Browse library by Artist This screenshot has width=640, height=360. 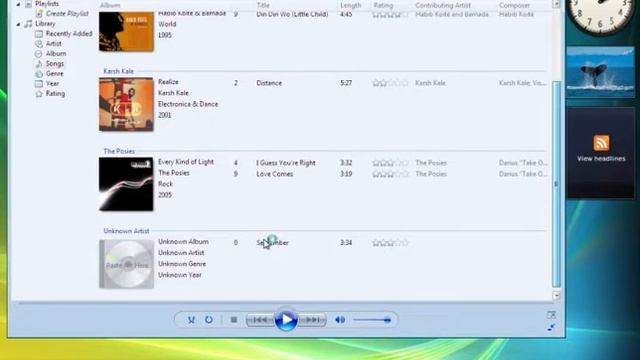pyautogui.click(x=53, y=44)
